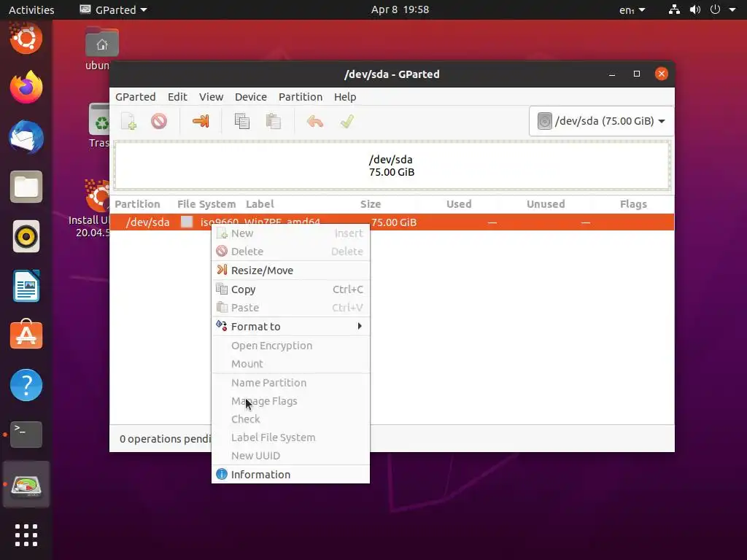747x560 pixels.
Task: Click the Unused column header
Action: coord(546,204)
